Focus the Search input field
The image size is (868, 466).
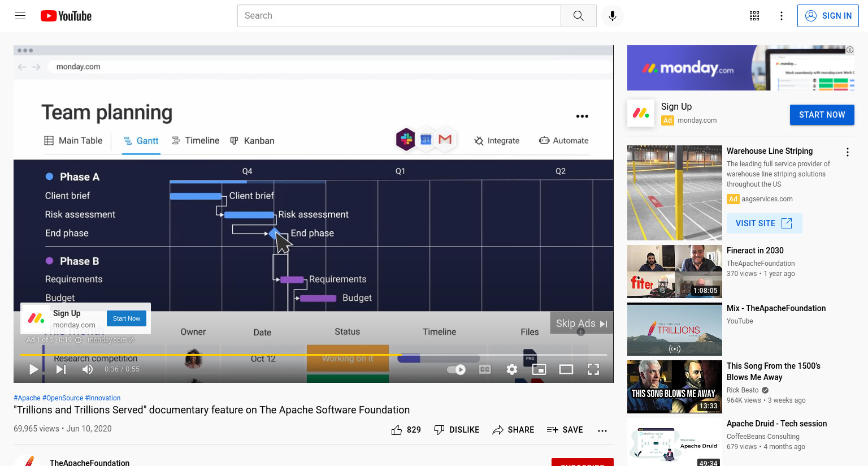click(399, 16)
